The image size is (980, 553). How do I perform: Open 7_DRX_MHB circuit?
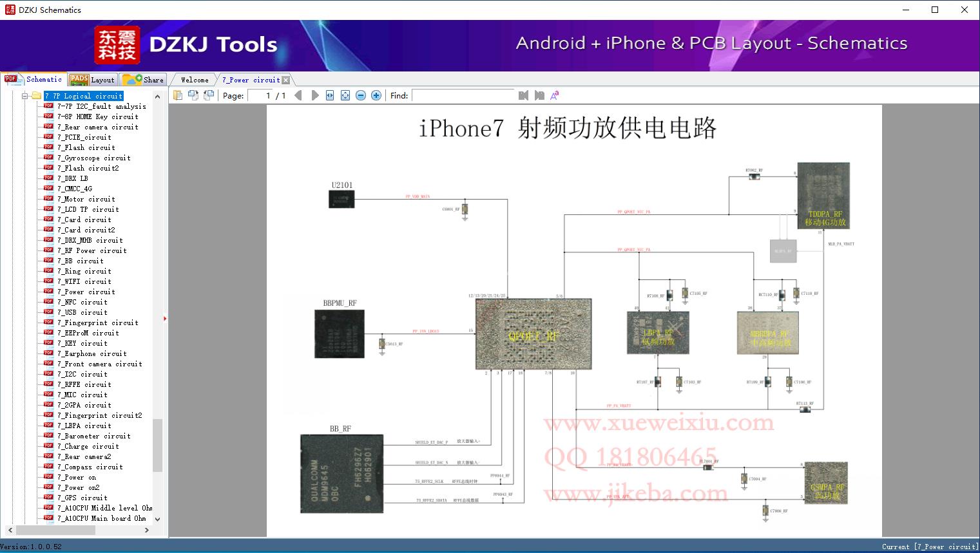pos(90,240)
